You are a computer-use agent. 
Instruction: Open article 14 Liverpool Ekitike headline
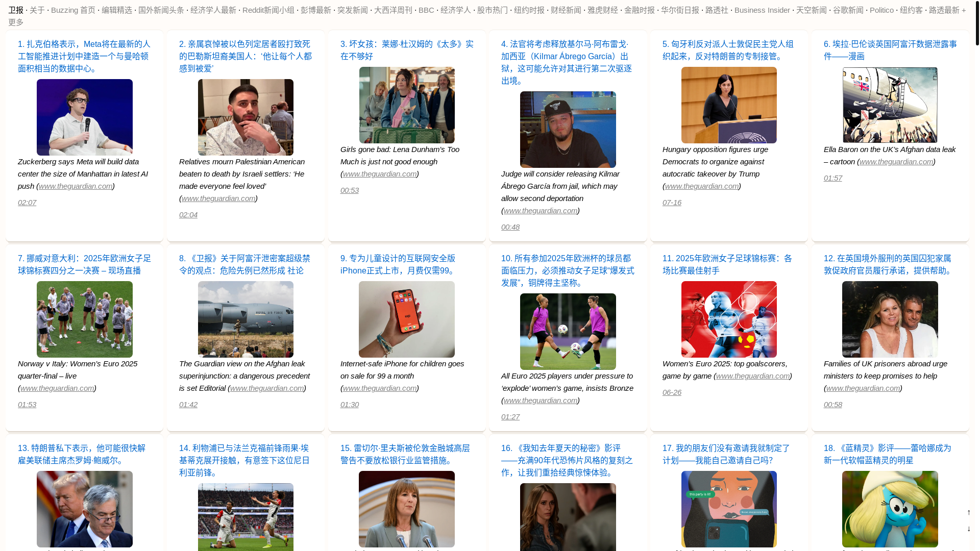(244, 460)
